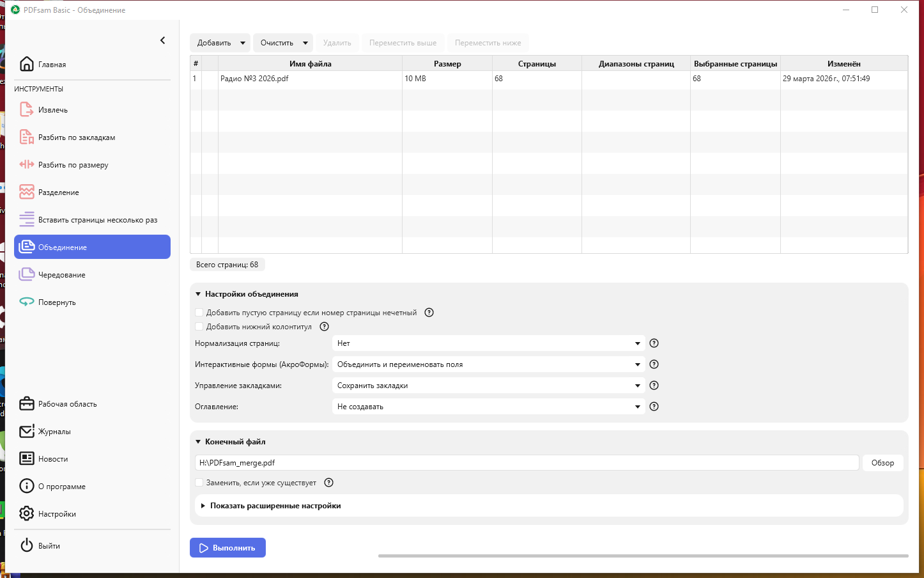Click the help icon next to Оглавление
Viewport: 924px width, 578px height.
tap(654, 407)
